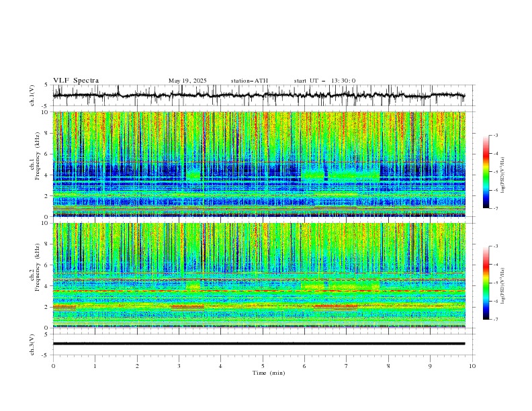The height and width of the screenshot is (411, 532).
Task: Click the time axis tick label "0"
Action: pyautogui.click(x=53, y=366)
